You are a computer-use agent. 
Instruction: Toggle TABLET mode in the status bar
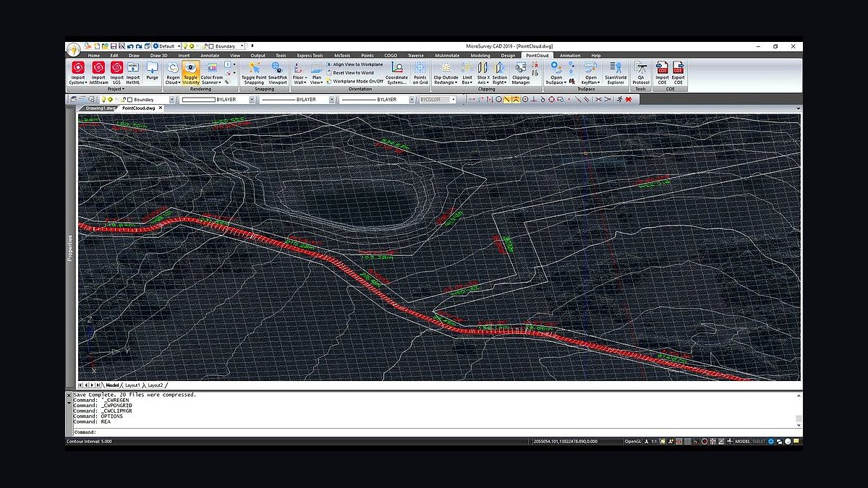click(x=759, y=441)
